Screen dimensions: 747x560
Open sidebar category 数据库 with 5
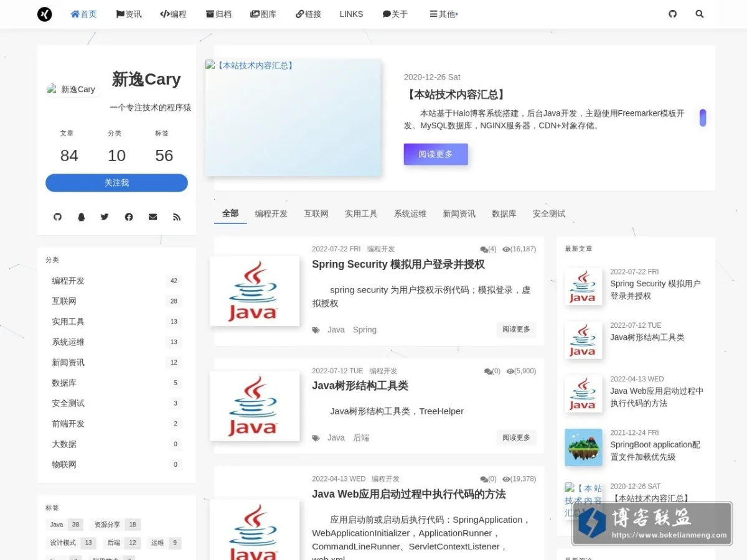pos(116,383)
